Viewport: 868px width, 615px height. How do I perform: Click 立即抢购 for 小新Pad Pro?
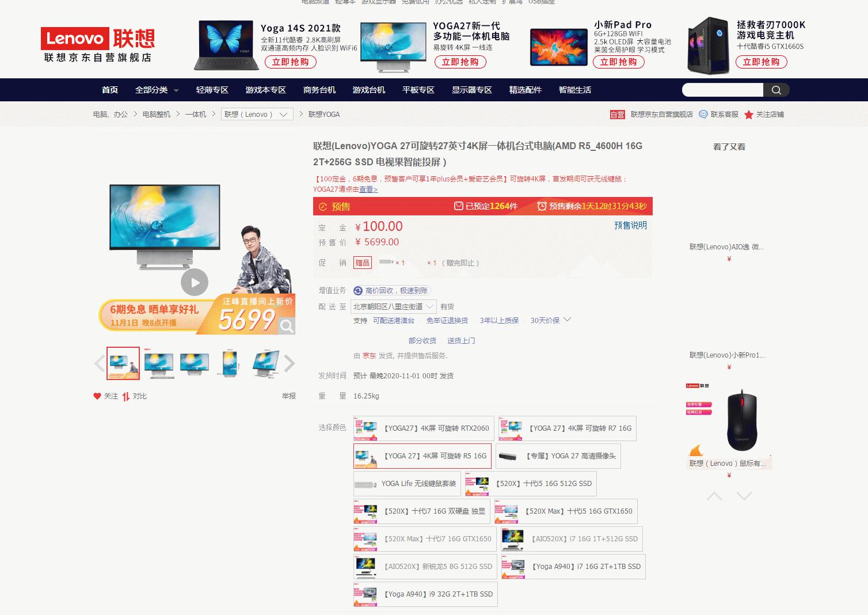(x=619, y=62)
